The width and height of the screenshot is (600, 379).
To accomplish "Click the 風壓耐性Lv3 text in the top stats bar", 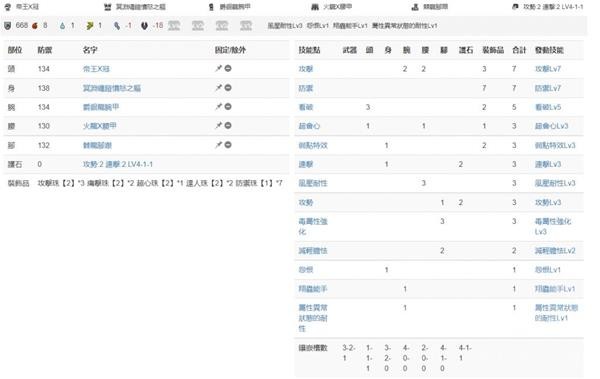I will [285, 26].
